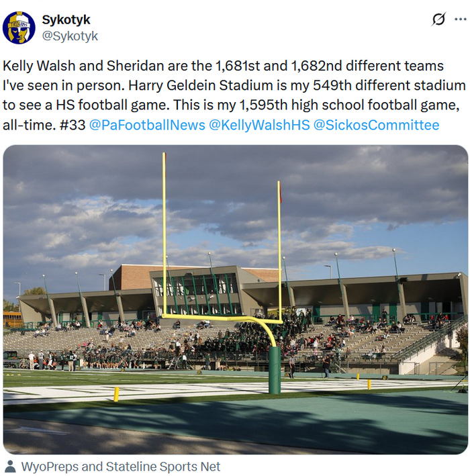Click the yellow school bus in the photo

[x=11, y=318]
